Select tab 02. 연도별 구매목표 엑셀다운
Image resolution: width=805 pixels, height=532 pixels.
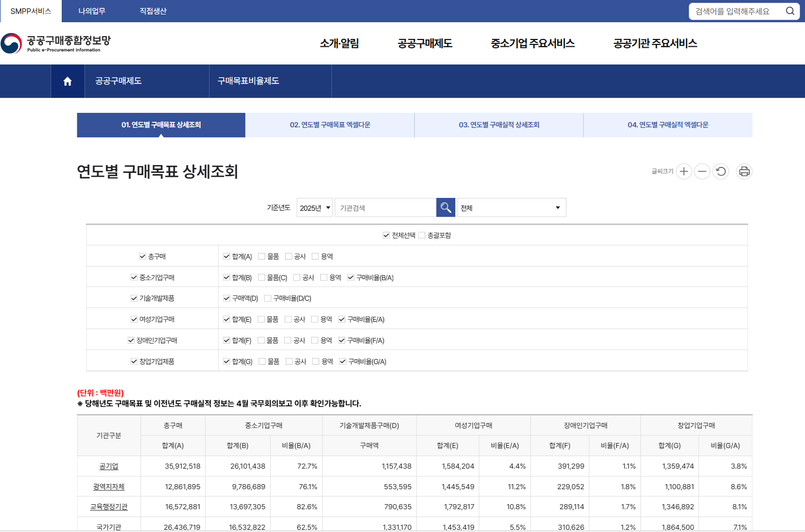pyautogui.click(x=330, y=125)
